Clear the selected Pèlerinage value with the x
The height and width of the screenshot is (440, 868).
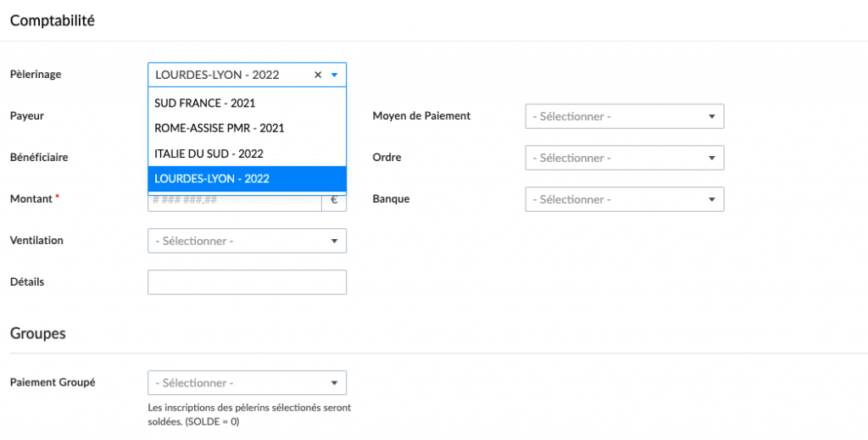click(x=318, y=75)
